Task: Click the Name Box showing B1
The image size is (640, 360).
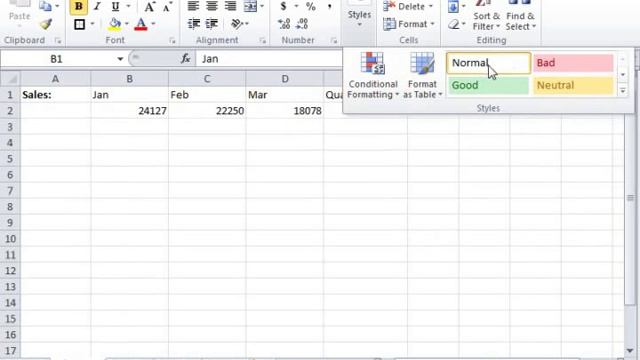Action: [x=56, y=59]
